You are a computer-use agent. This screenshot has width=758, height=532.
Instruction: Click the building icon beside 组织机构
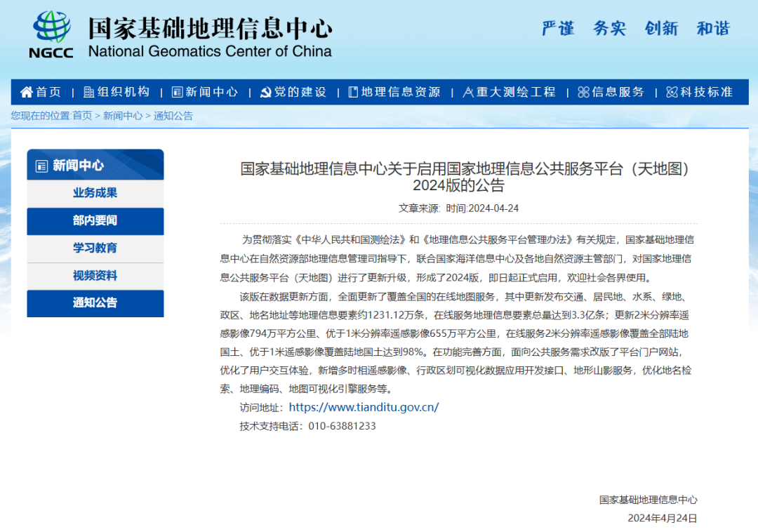pos(89,92)
